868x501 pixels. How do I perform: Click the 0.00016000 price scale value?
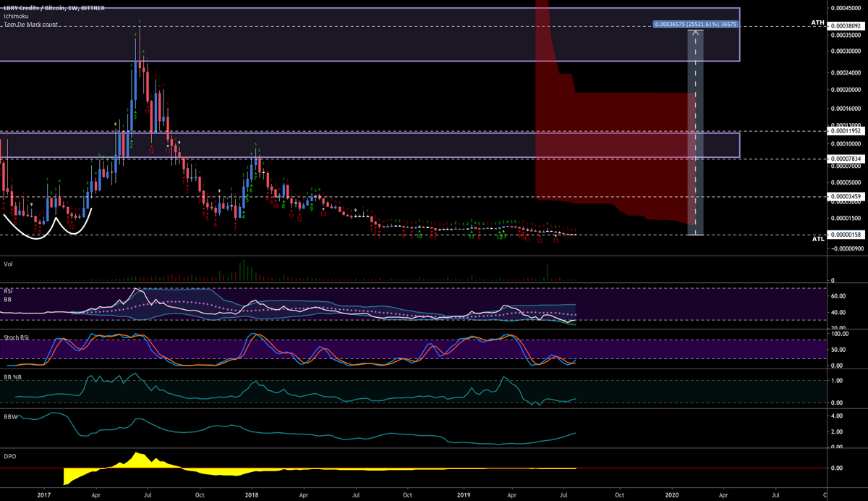[x=846, y=109]
